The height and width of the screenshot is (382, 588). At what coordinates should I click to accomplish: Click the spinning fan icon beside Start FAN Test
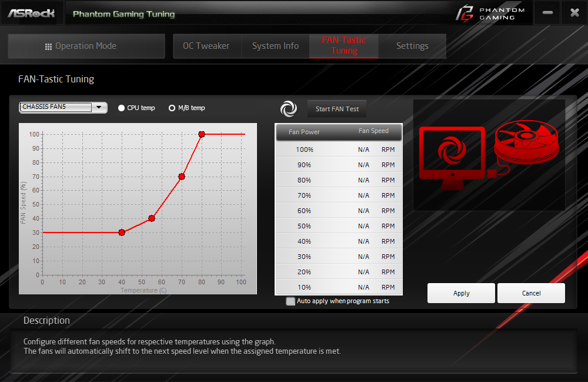288,109
